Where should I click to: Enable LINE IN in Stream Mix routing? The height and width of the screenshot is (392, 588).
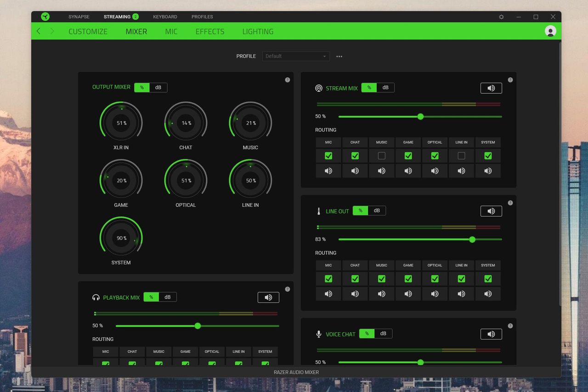tap(462, 156)
